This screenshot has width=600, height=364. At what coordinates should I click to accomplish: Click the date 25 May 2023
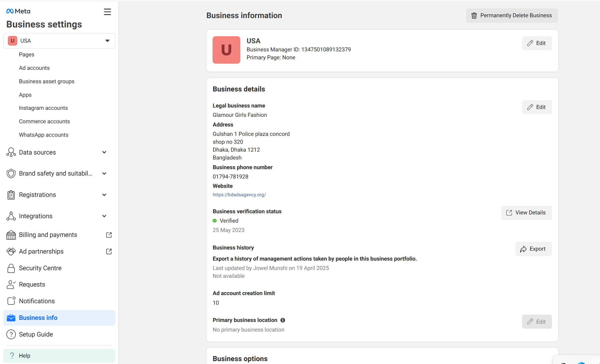click(228, 230)
